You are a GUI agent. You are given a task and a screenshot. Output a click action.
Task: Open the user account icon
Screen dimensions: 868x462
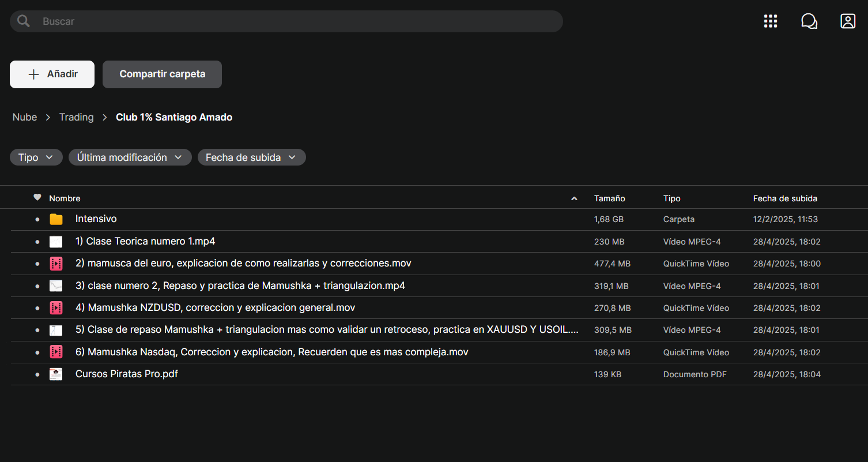point(848,21)
